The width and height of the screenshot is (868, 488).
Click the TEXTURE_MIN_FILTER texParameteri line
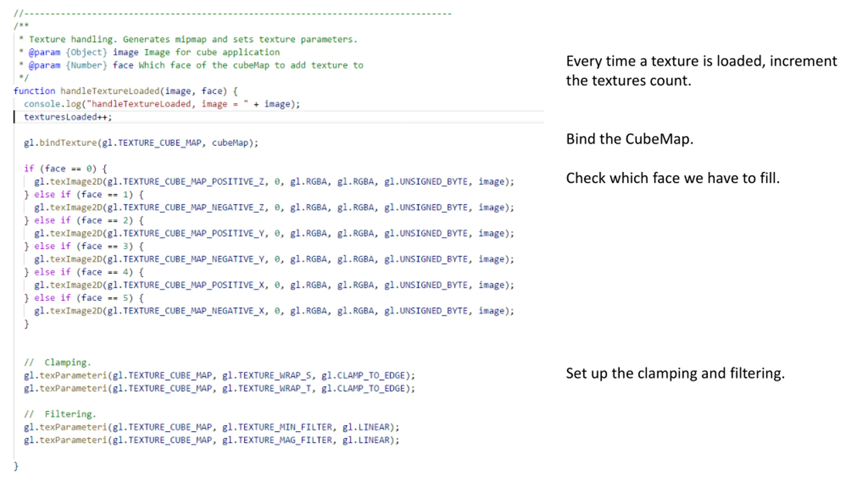(x=212, y=427)
